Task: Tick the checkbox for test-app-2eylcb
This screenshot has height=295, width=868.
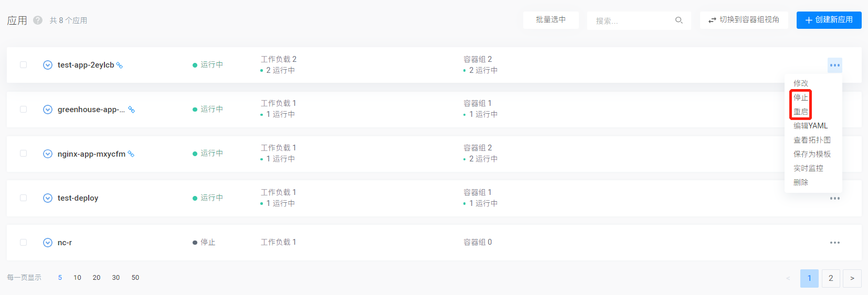Action: click(23, 65)
